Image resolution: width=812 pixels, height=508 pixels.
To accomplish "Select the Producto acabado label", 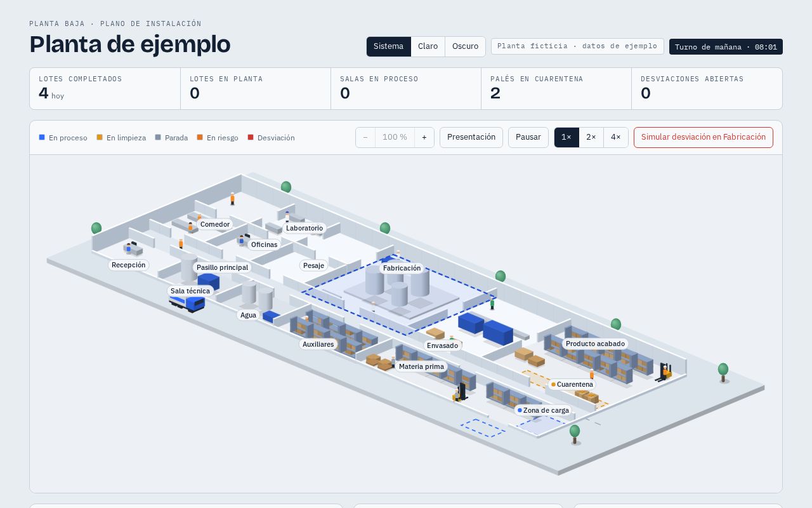I will (x=596, y=344).
